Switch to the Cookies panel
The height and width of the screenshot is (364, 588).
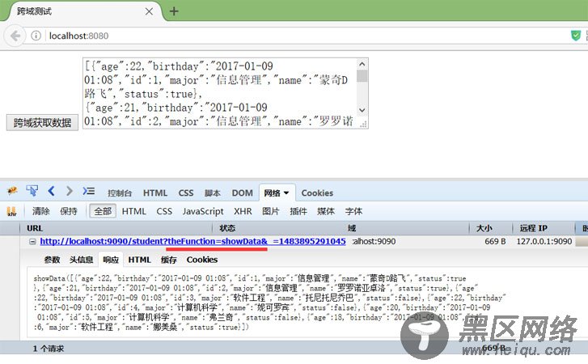click(x=317, y=193)
